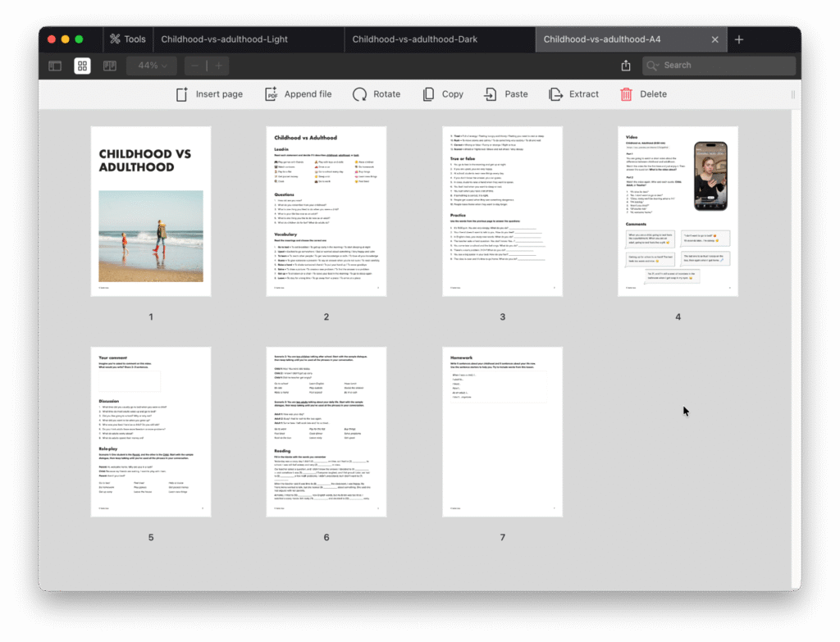The width and height of the screenshot is (840, 642).
Task: Click the Copy pages icon
Action: pos(428,94)
